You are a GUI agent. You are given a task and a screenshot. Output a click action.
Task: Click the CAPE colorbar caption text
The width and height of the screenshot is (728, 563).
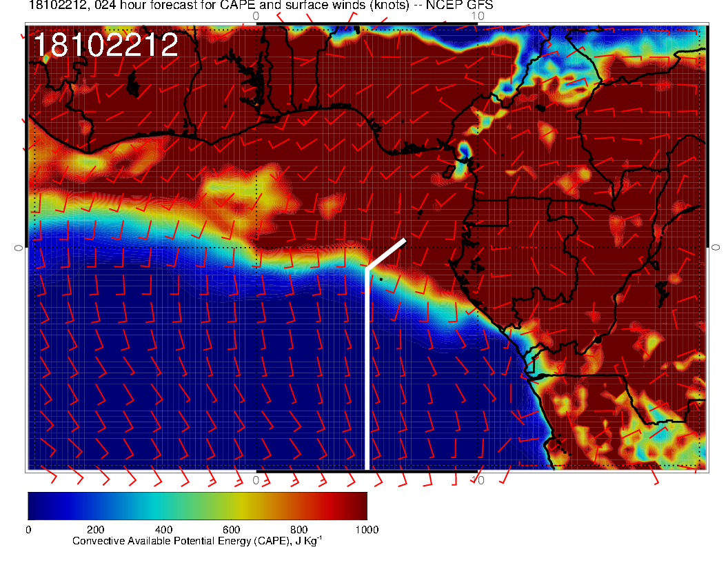[x=197, y=541]
